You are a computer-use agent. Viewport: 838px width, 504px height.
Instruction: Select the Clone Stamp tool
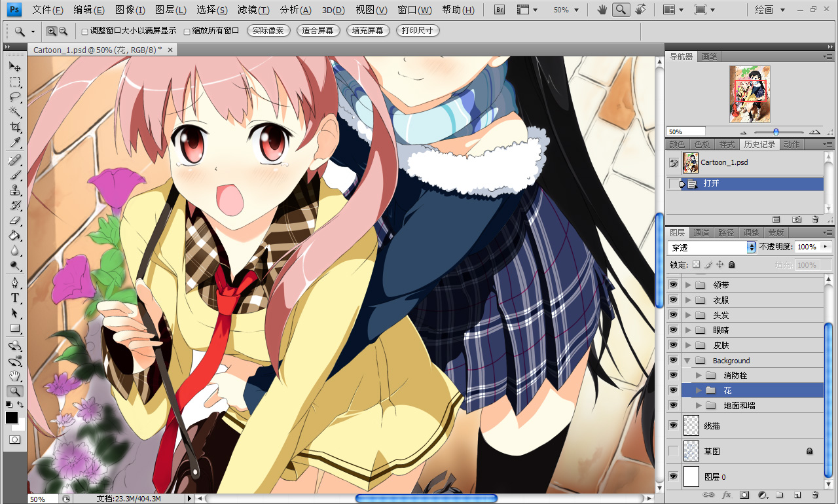(x=14, y=190)
